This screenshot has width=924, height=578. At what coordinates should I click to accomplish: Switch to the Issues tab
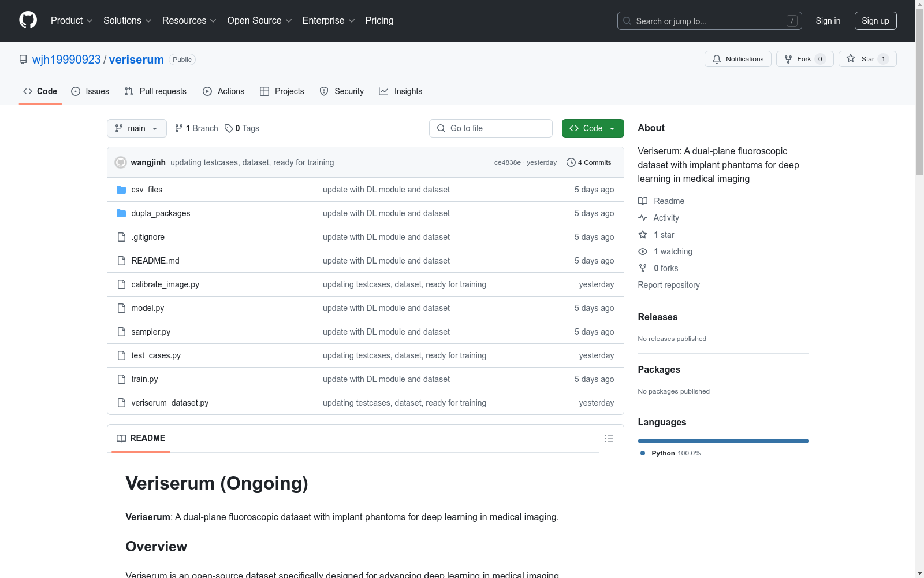[x=90, y=91]
